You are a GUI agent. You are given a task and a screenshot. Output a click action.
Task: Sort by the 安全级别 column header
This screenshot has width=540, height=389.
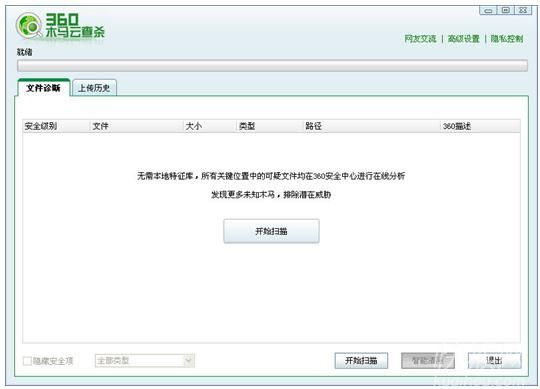click(x=56, y=126)
